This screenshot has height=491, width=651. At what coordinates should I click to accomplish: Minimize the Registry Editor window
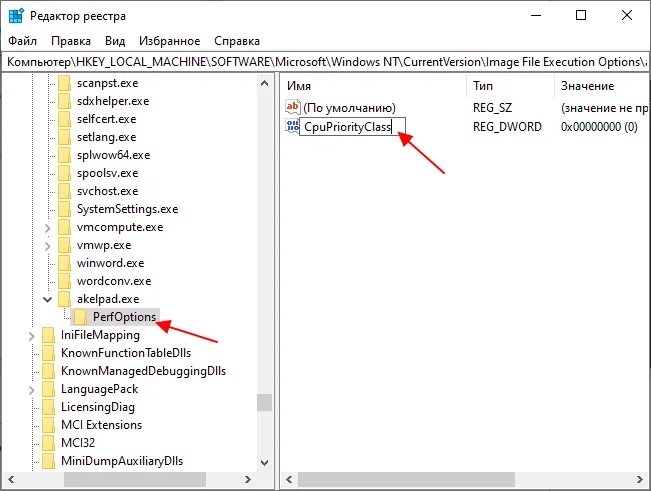point(536,15)
